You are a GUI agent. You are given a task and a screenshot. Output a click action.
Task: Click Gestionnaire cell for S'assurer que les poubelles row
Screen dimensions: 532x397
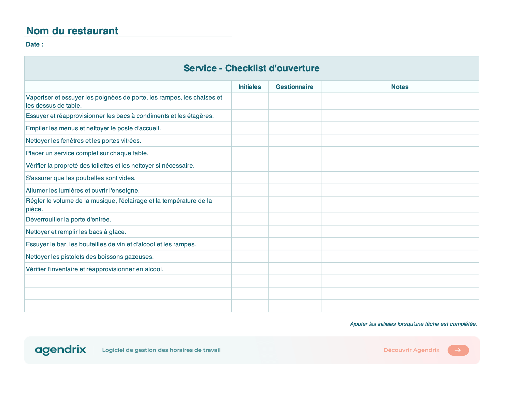click(294, 178)
